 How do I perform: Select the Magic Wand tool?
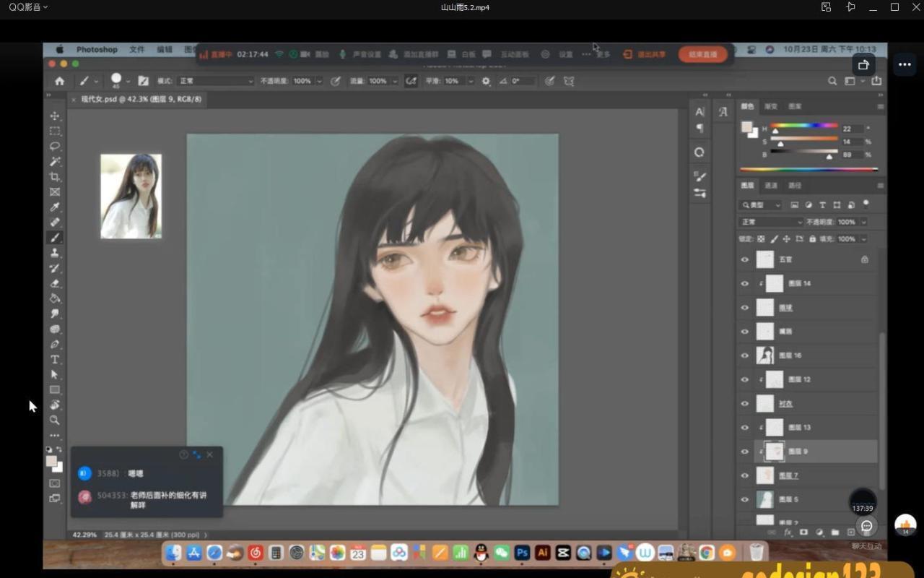point(55,161)
